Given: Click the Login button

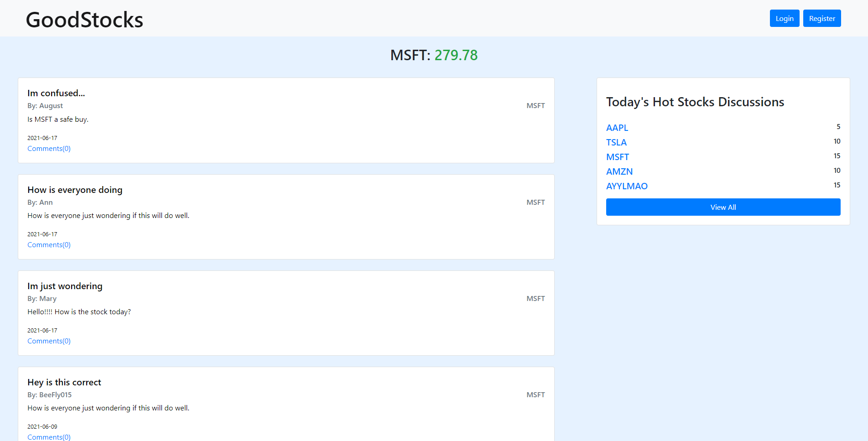Looking at the screenshot, I should (784, 18).
